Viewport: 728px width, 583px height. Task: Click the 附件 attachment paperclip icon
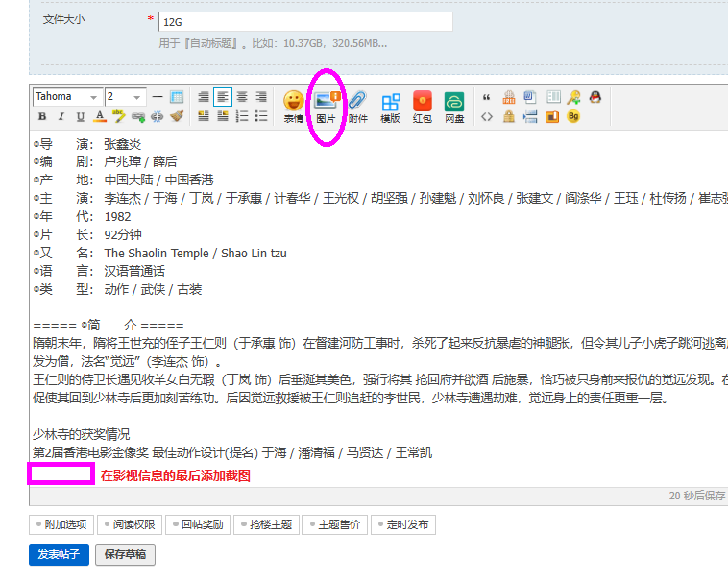[357, 103]
